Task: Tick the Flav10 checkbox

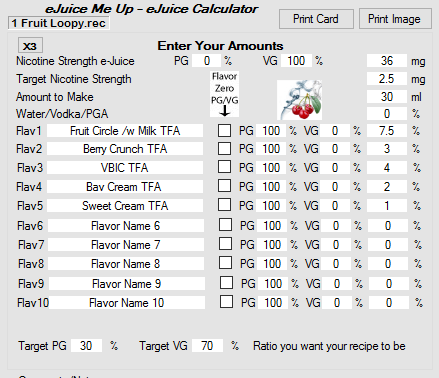Action: (x=226, y=302)
